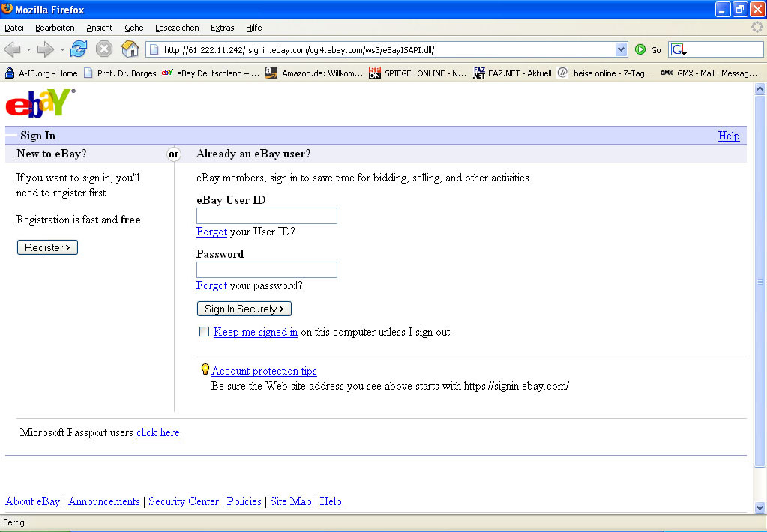Open the Policies footer link

[x=244, y=501]
